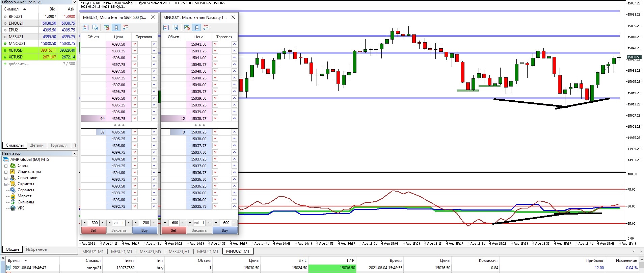Screen dimensions: 644x273
Task: Toggle spread view icon in MESU21 toolbar
Action: 116,27
